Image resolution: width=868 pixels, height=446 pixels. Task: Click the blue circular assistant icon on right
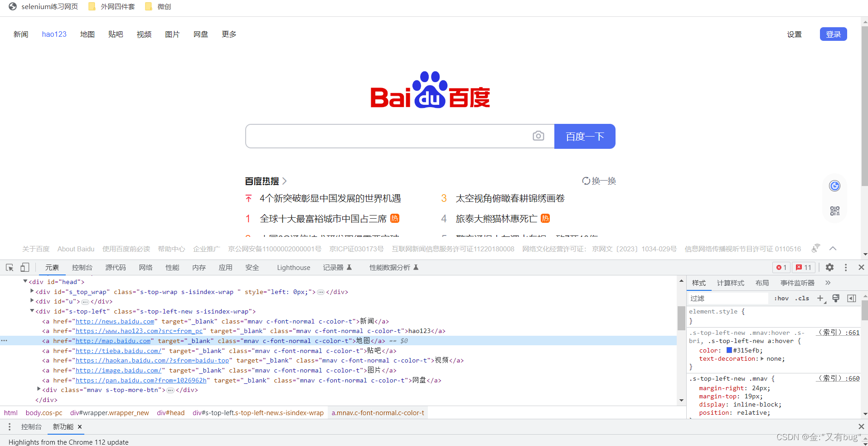(834, 186)
